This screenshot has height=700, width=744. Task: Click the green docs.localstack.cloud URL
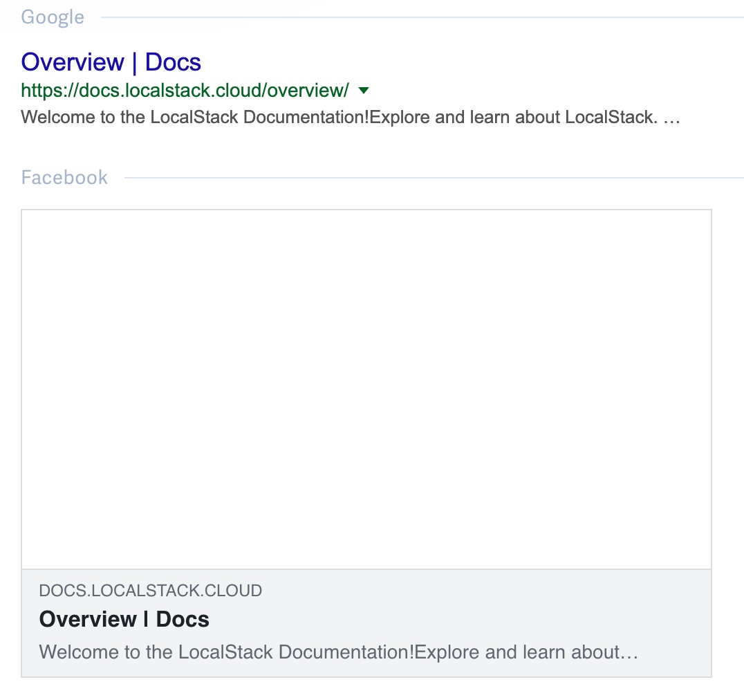(x=184, y=90)
